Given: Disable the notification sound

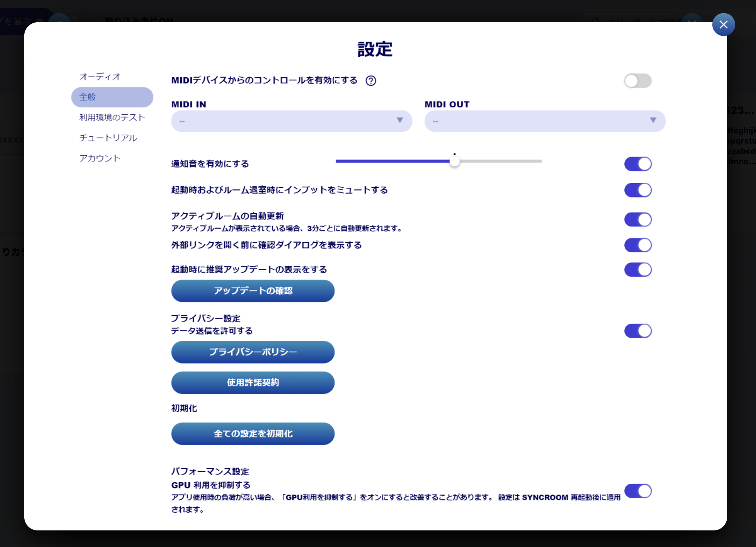Looking at the screenshot, I should point(638,164).
